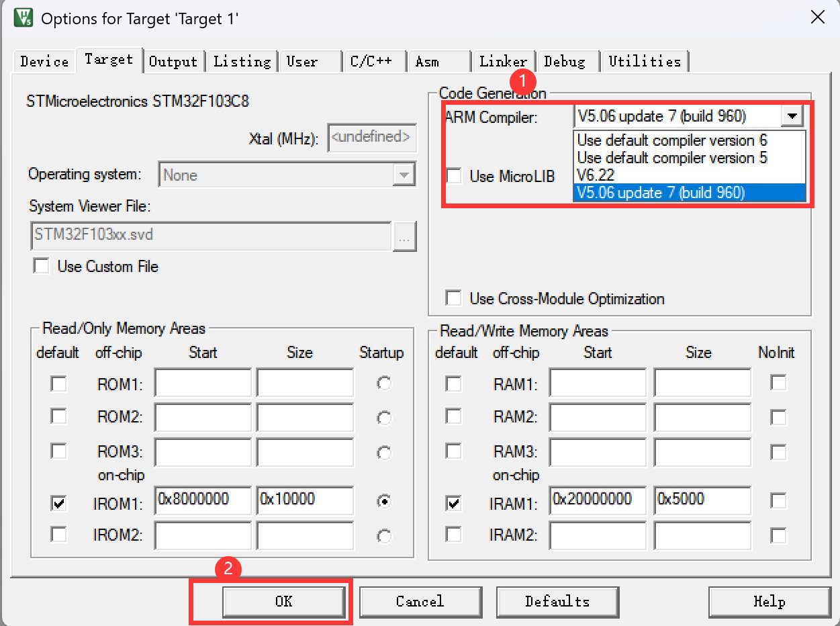The height and width of the screenshot is (626, 840).
Task: Check the NoInit box for IRAM1
Action: [778, 500]
